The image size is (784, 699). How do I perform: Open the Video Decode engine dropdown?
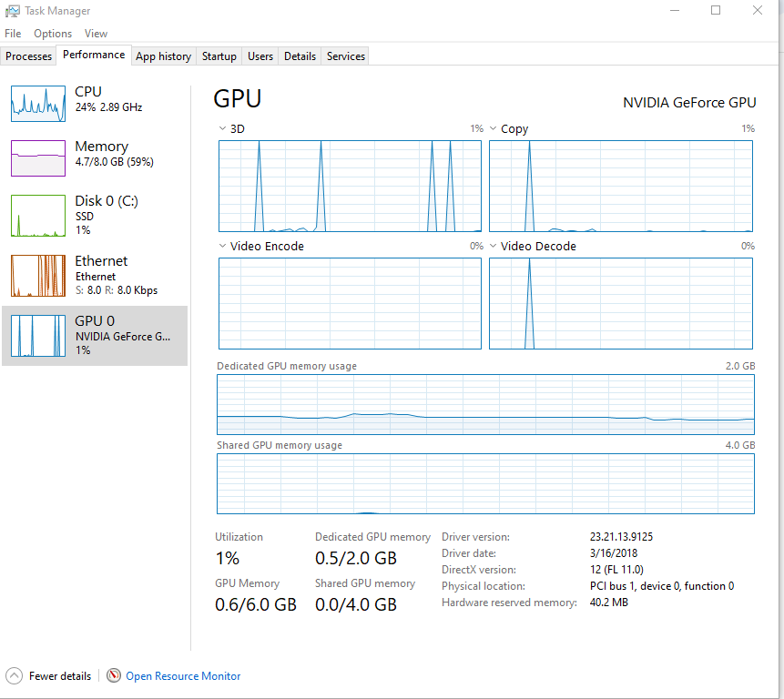pyautogui.click(x=494, y=247)
